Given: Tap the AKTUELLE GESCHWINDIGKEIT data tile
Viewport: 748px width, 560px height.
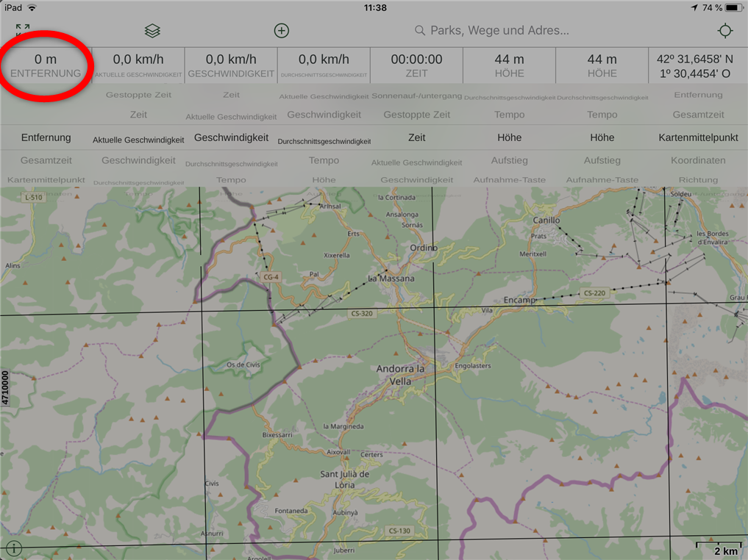Looking at the screenshot, I should pyautogui.click(x=138, y=65).
